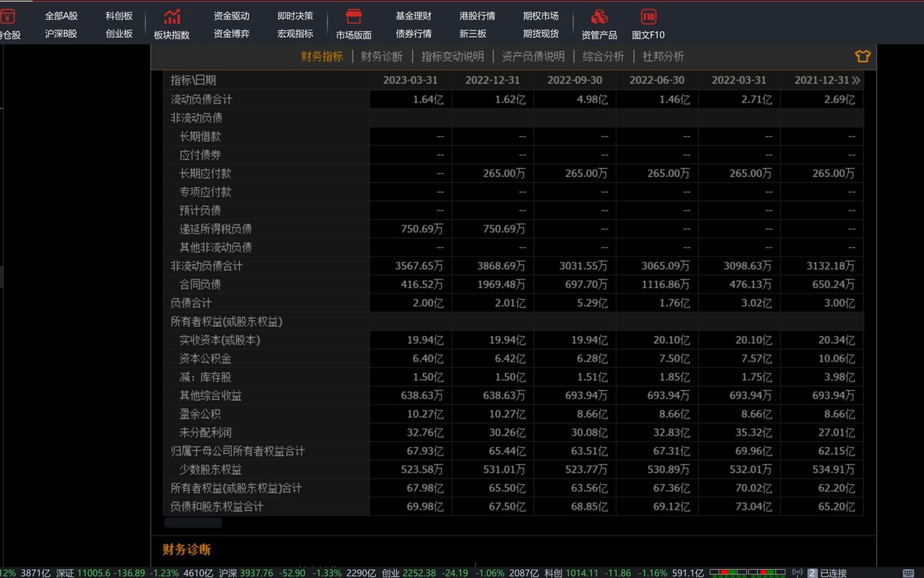Click the 长期借款 row label

click(200, 136)
